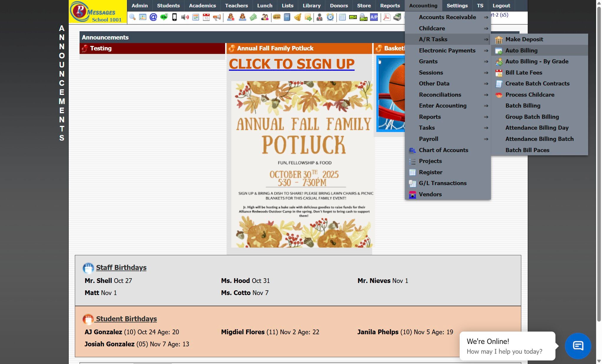Click the hamburger lunch toolbar icon

pos(276,17)
